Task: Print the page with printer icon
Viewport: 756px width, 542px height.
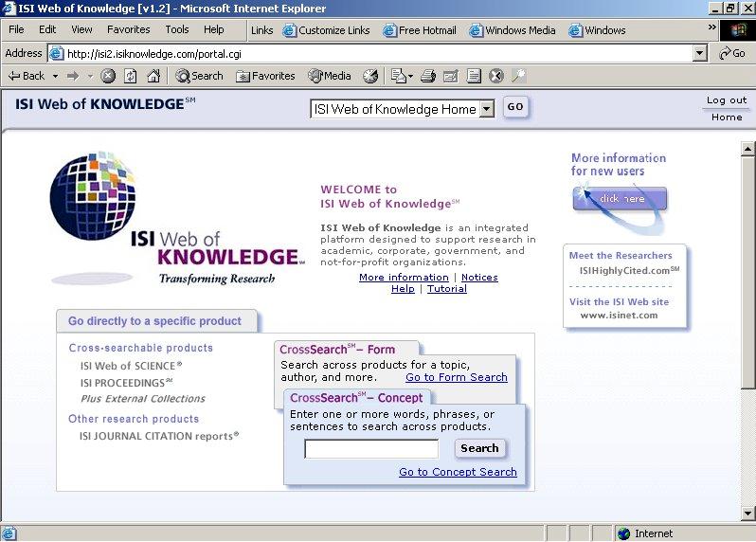Action: point(428,76)
